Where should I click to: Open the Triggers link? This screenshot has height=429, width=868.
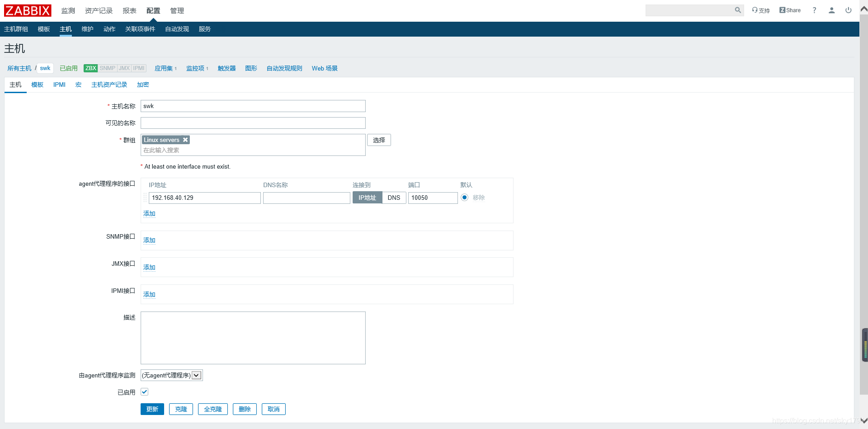coord(227,68)
